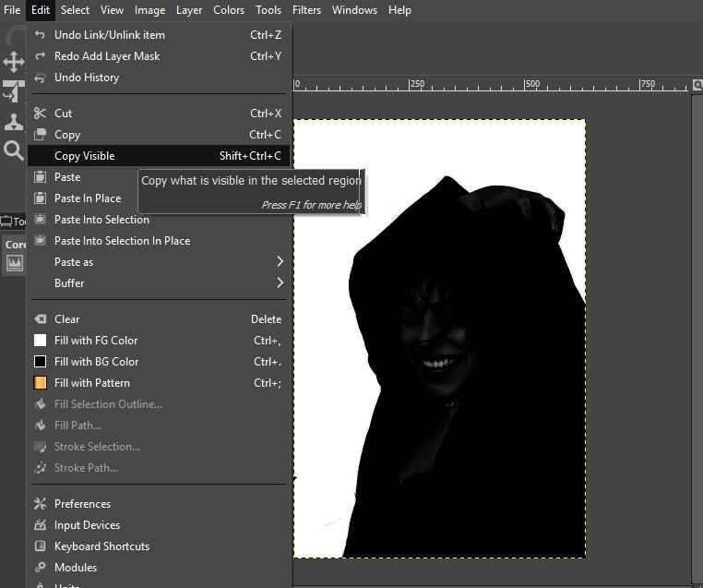Image resolution: width=703 pixels, height=588 pixels.
Task: Open the Help menu
Action: 399,10
